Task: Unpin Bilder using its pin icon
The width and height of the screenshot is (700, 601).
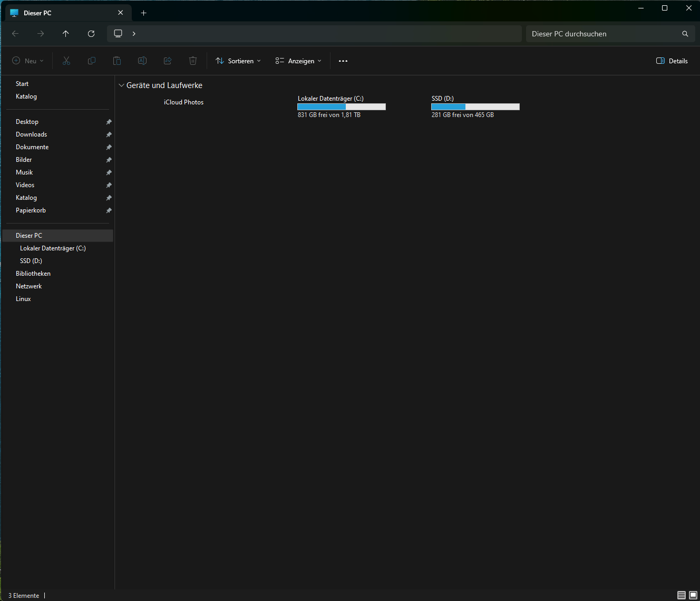Action: [109, 160]
